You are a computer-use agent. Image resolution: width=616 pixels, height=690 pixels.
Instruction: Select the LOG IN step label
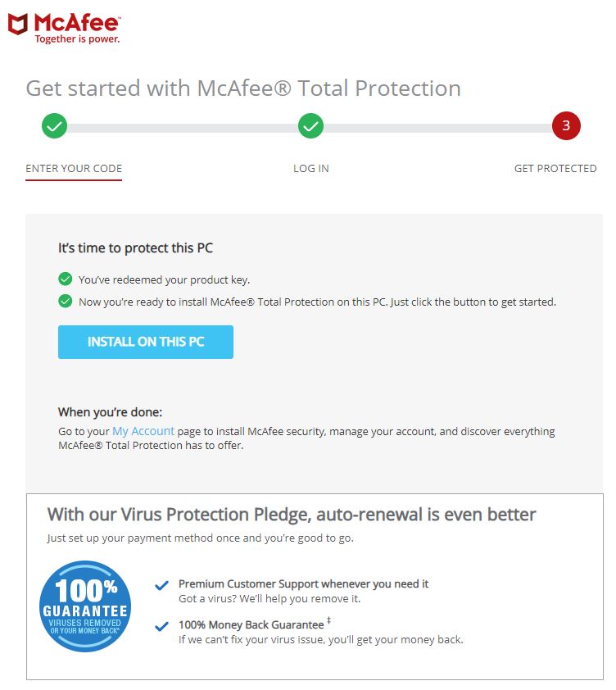click(x=311, y=169)
